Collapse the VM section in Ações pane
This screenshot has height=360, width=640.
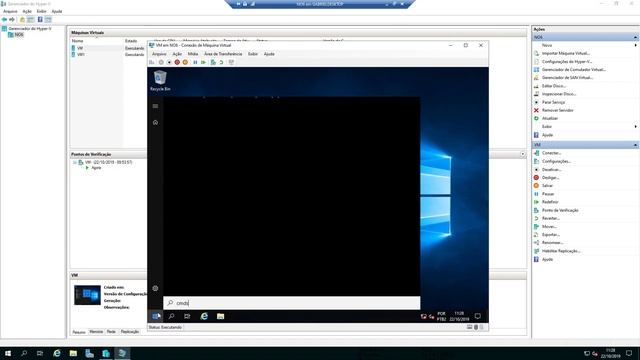point(635,145)
